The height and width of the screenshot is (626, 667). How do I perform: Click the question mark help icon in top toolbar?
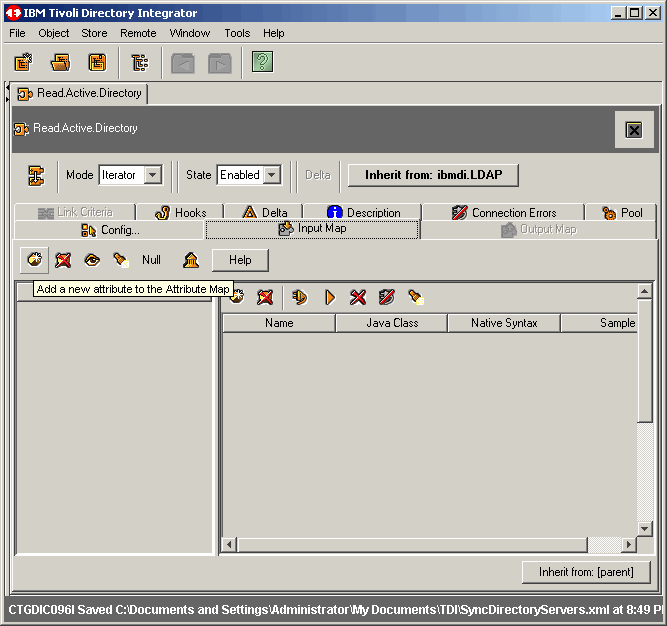[262, 63]
